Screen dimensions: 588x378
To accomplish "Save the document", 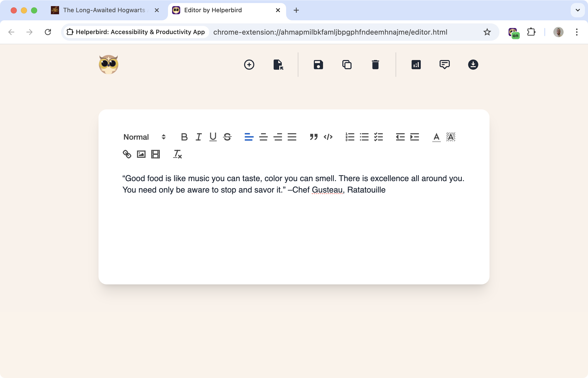I will [318, 65].
